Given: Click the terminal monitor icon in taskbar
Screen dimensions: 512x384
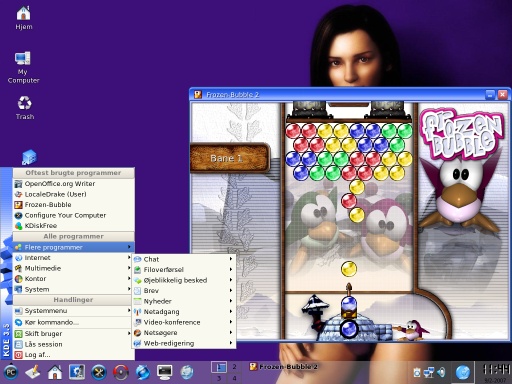Looking at the screenshot, I should click(165, 372).
